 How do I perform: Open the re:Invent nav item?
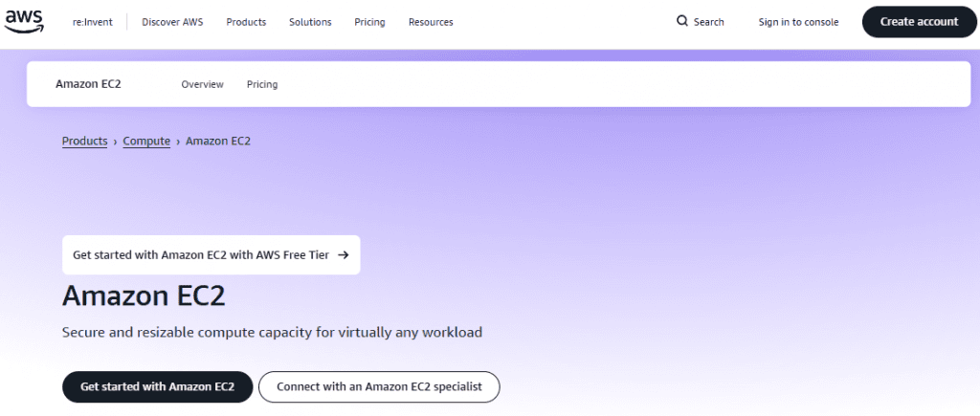[93, 22]
